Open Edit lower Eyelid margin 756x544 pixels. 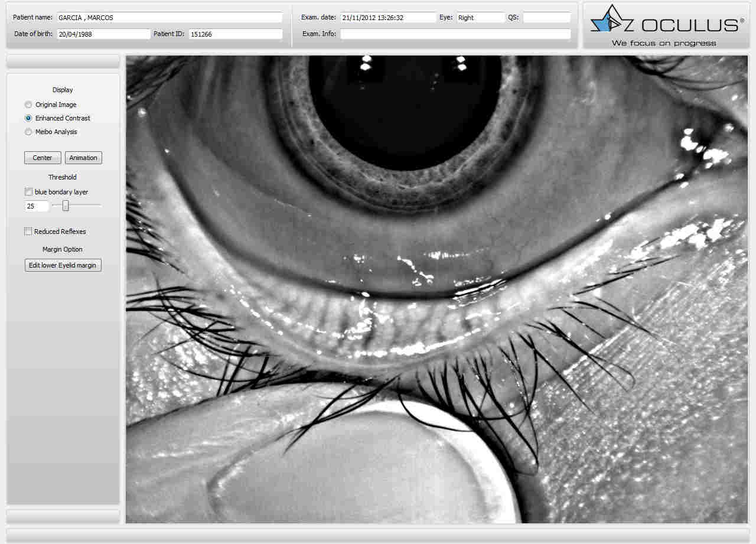[63, 265]
